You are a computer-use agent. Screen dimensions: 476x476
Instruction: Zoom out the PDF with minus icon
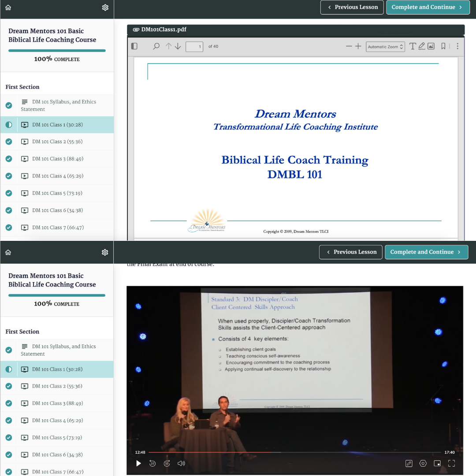[x=349, y=46]
